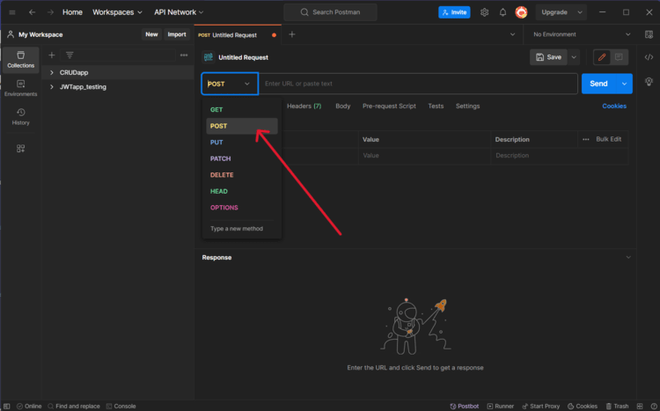Open the comments icon next to pencil
The width and height of the screenshot is (660, 411).
pyautogui.click(x=619, y=57)
